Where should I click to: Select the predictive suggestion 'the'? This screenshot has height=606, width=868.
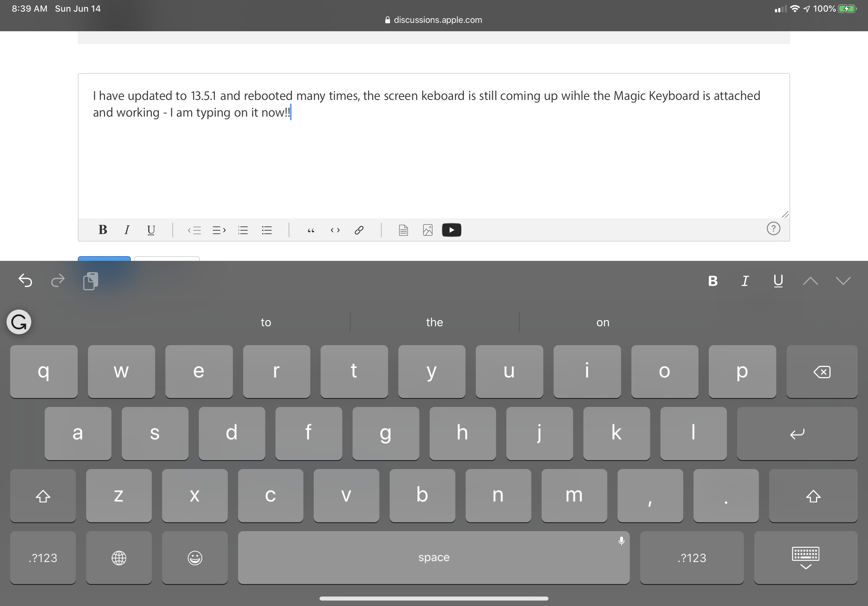click(x=434, y=322)
